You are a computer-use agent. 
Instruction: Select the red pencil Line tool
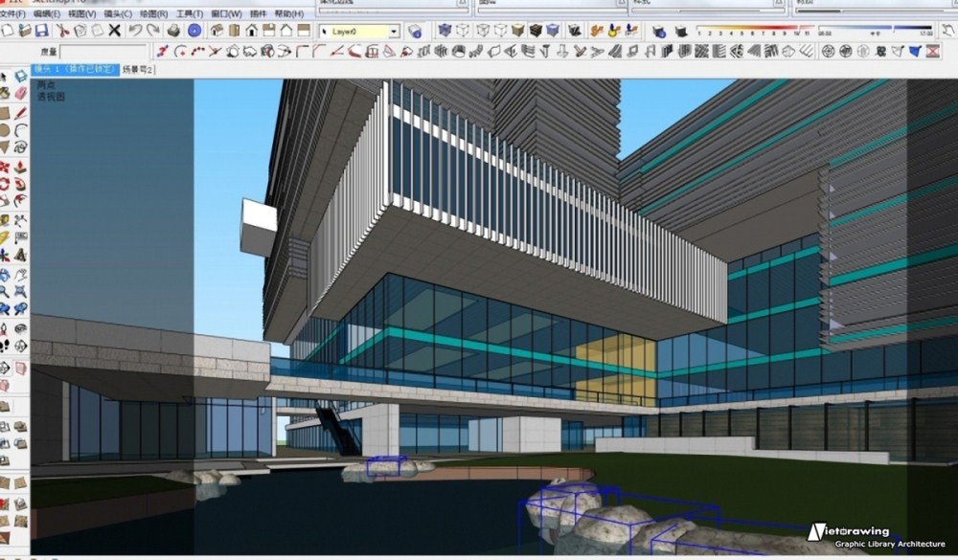point(21,114)
